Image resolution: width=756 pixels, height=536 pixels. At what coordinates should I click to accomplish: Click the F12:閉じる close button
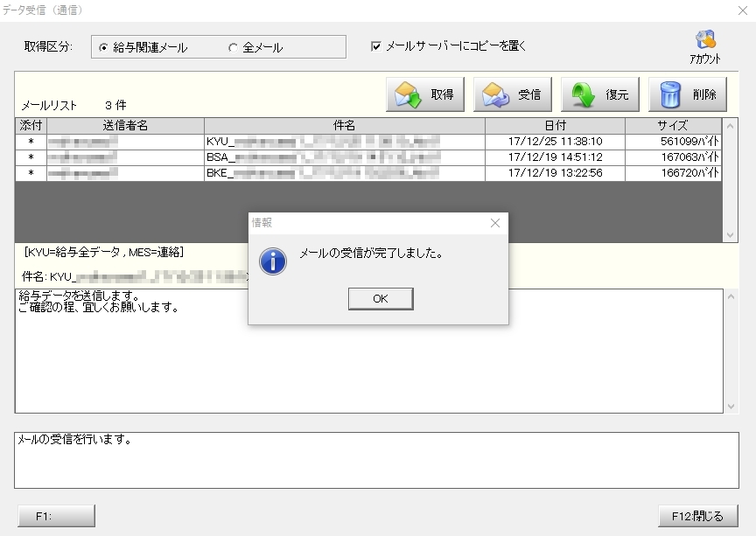[697, 516]
